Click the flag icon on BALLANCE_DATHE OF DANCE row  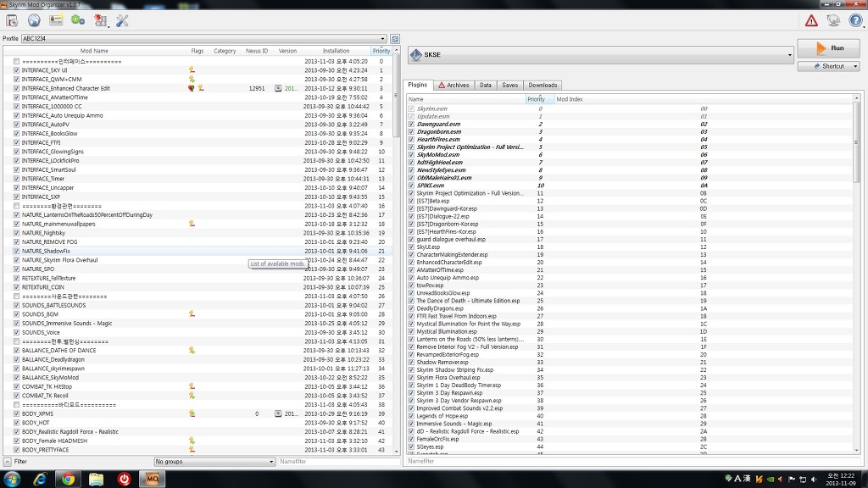[x=192, y=350]
